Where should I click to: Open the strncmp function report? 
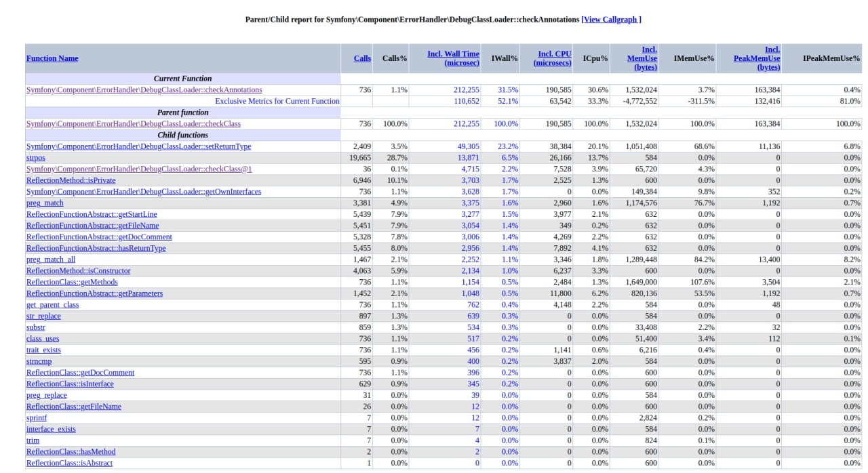tap(39, 361)
